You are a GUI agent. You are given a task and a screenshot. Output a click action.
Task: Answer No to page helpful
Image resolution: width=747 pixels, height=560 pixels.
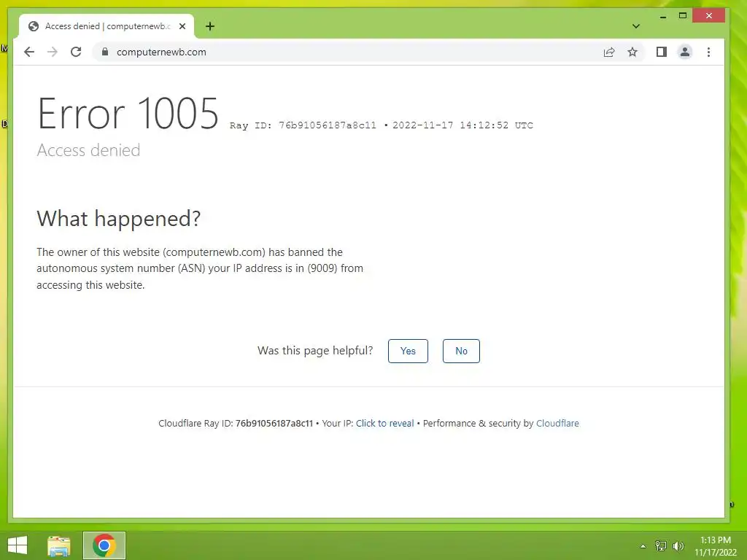(x=461, y=351)
